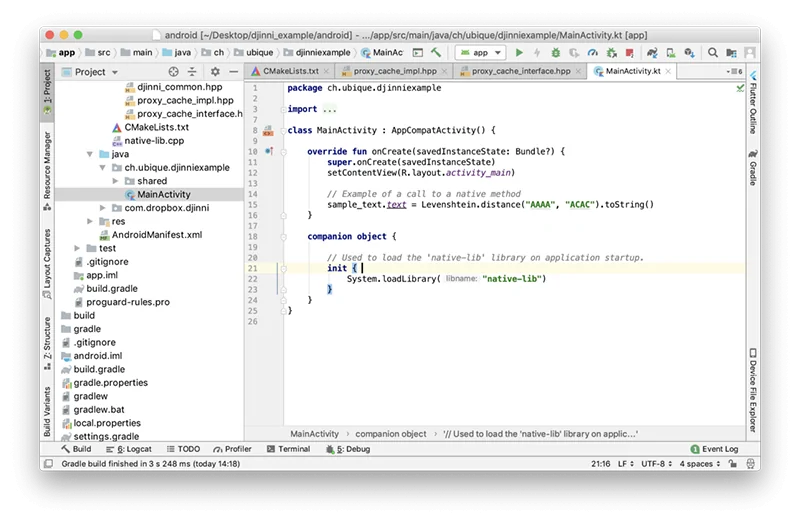Toggle the Resource Manager side panel
The height and width of the screenshot is (523, 800).
[47, 168]
